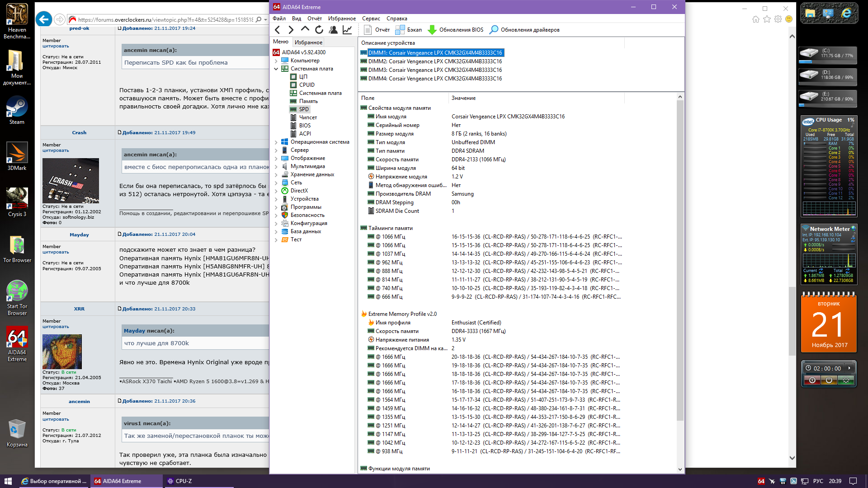Click the AIDA64 back navigation arrow
Viewport: 868px width, 488px height.
278,30
